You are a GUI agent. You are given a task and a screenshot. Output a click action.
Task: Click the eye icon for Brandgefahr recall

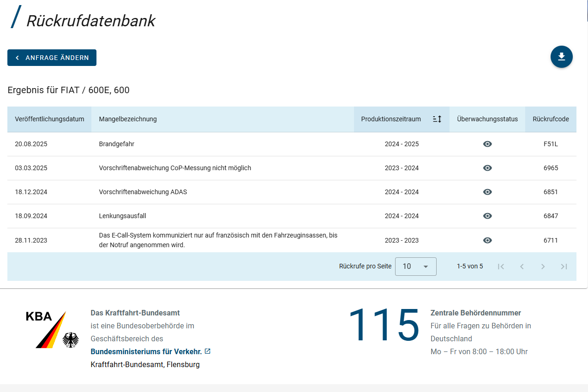coord(487,144)
